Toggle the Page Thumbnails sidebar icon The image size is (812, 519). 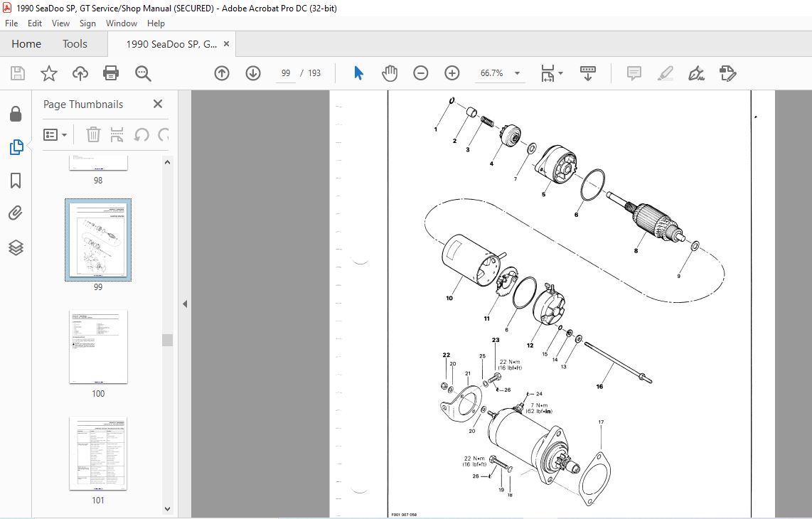[x=16, y=147]
